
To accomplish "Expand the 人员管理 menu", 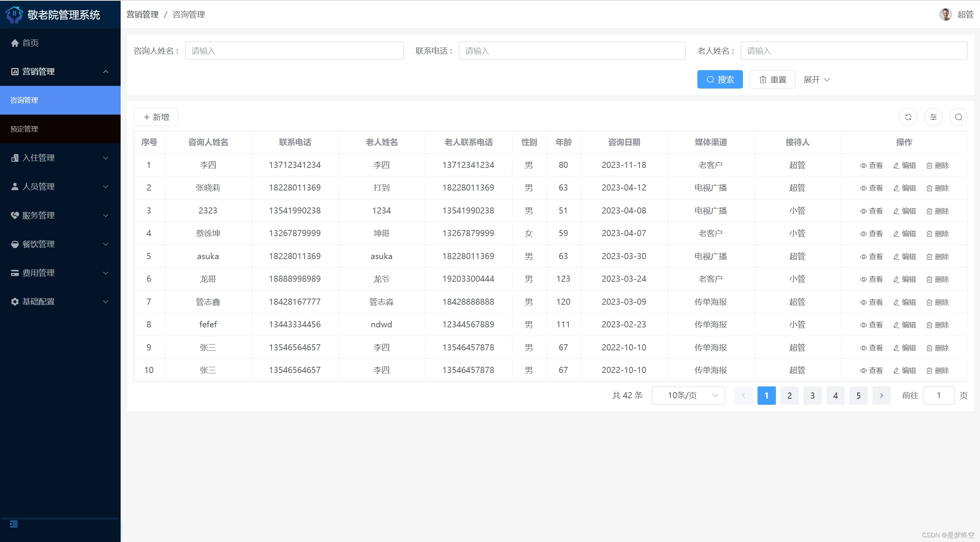I will (60, 186).
